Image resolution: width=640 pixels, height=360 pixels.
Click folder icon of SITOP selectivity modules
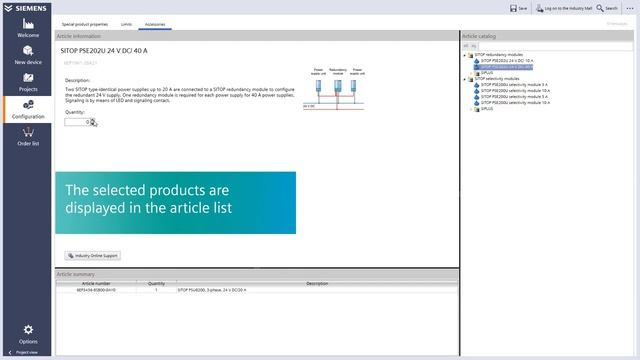coord(470,79)
